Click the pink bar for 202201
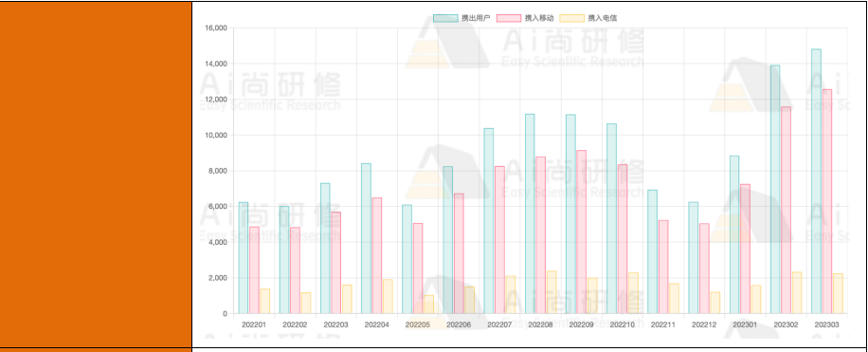The height and width of the screenshot is (352, 868). click(254, 270)
